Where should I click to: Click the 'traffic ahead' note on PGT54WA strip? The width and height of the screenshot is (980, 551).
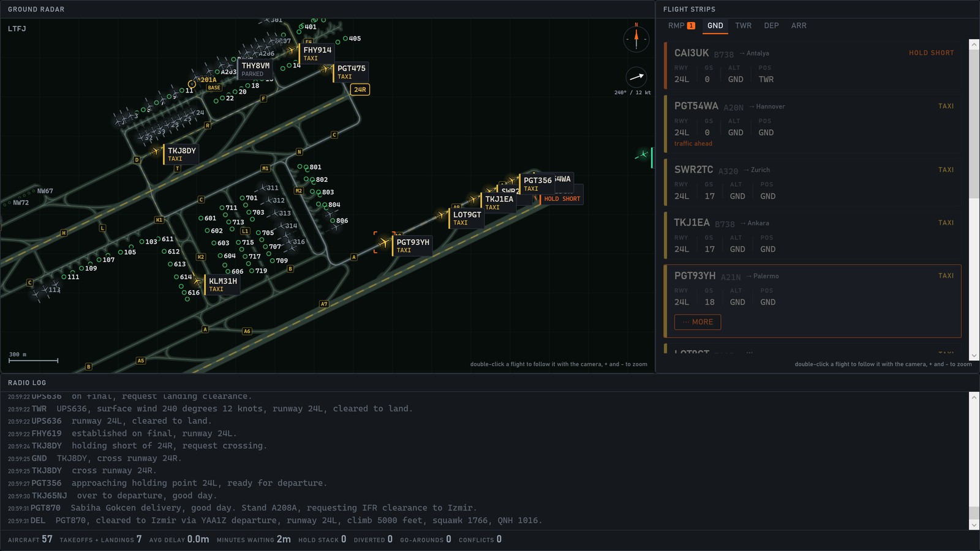pyautogui.click(x=693, y=143)
